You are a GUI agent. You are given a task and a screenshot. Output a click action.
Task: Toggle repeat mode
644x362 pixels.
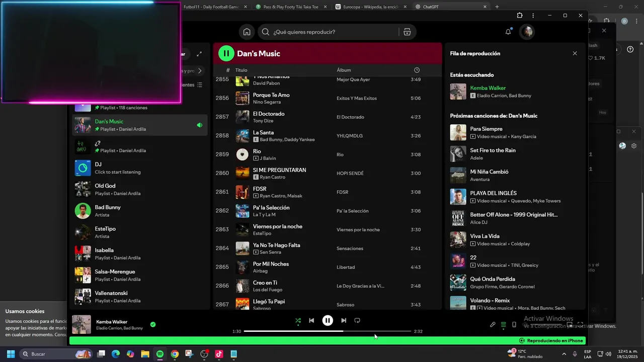coord(357,320)
